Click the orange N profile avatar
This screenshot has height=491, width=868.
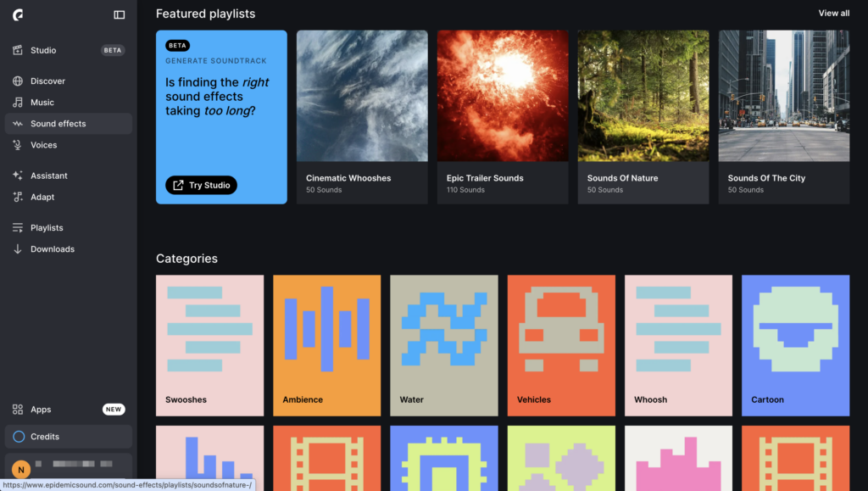click(21, 470)
